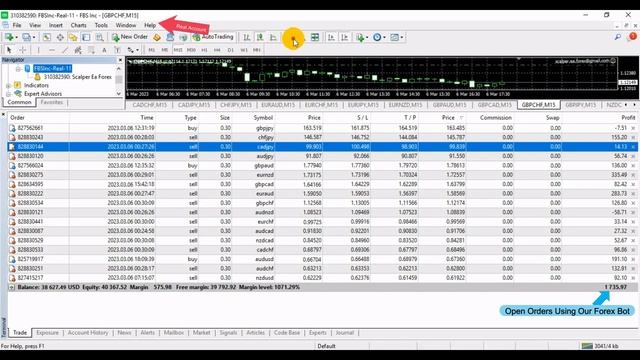Select the Text drawing tool

104,50
